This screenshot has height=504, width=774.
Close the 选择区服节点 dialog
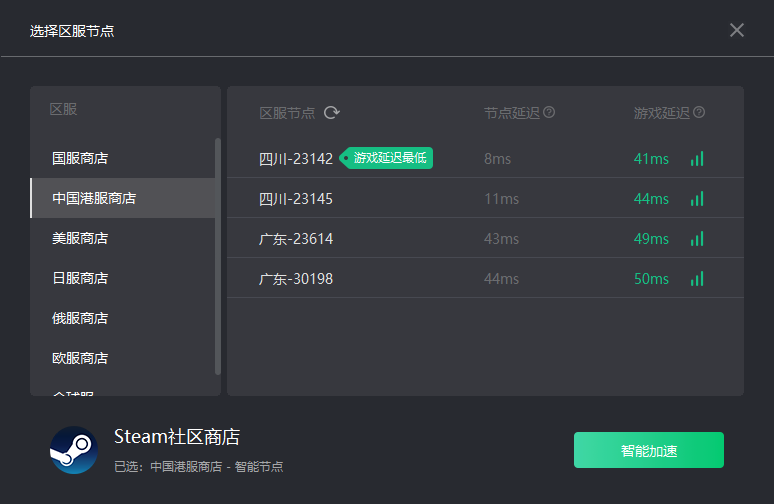[736, 30]
